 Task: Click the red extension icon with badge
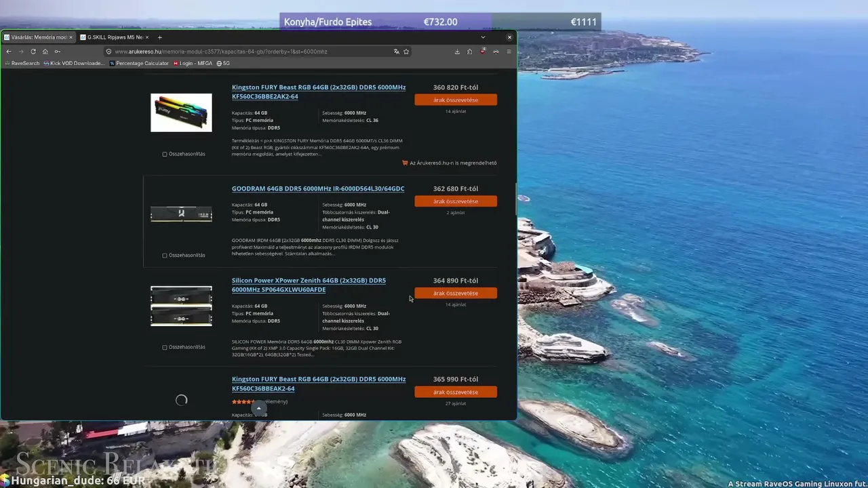[x=483, y=52]
